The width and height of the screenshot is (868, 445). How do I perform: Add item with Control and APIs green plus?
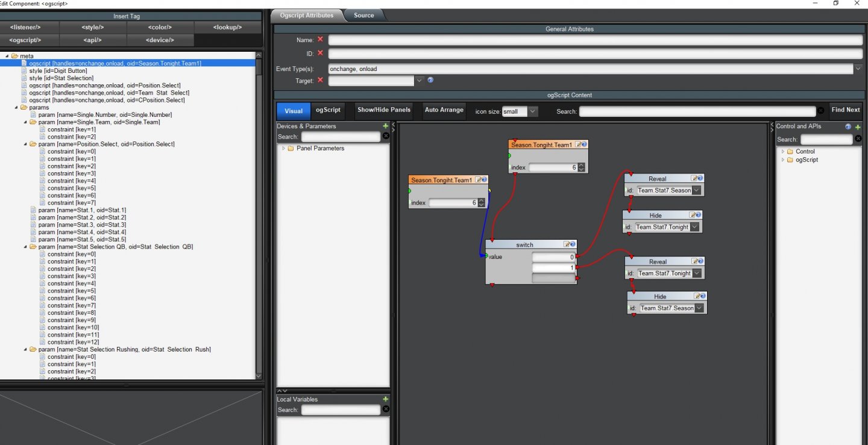(858, 126)
